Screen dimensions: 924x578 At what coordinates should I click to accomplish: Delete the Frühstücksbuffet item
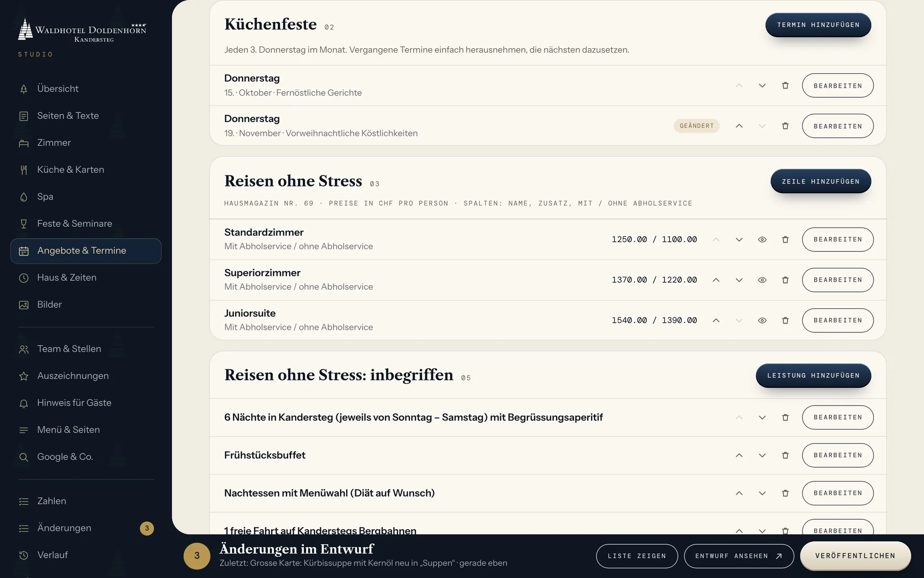pyautogui.click(x=785, y=456)
